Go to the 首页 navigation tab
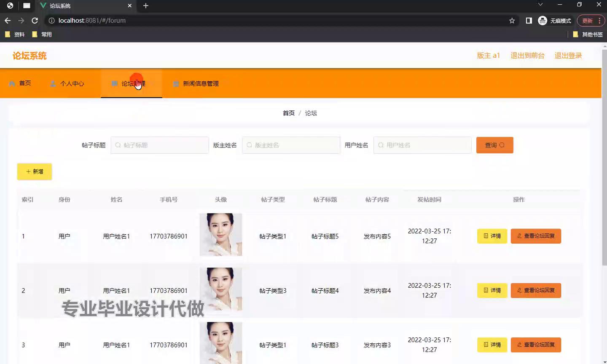The width and height of the screenshot is (607, 364). 20,83
